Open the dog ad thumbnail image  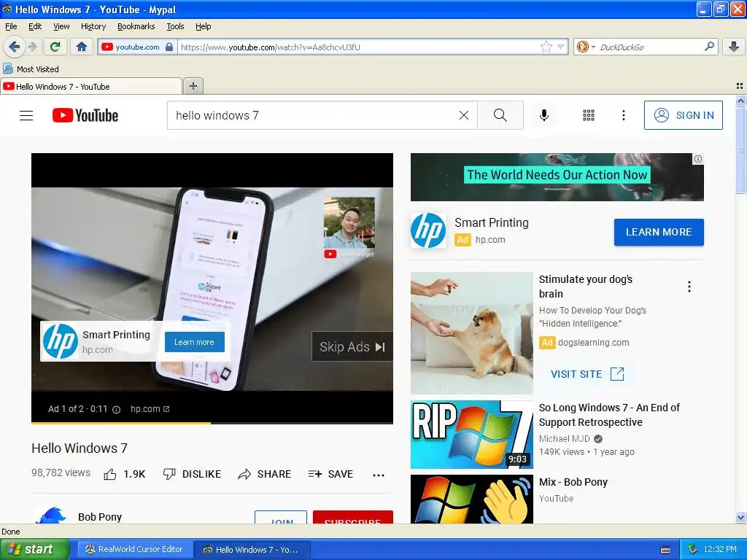tap(472, 332)
